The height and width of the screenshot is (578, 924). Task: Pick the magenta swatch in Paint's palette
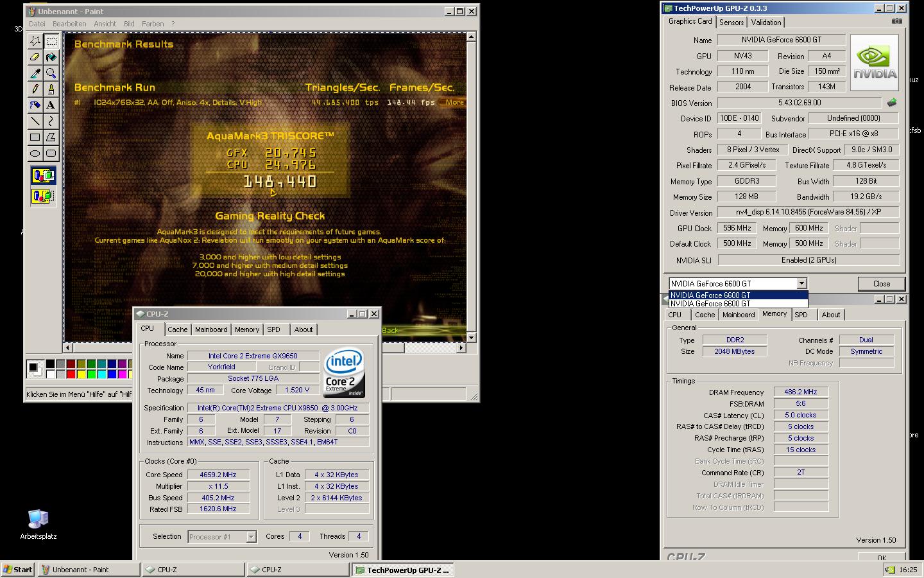point(122,374)
